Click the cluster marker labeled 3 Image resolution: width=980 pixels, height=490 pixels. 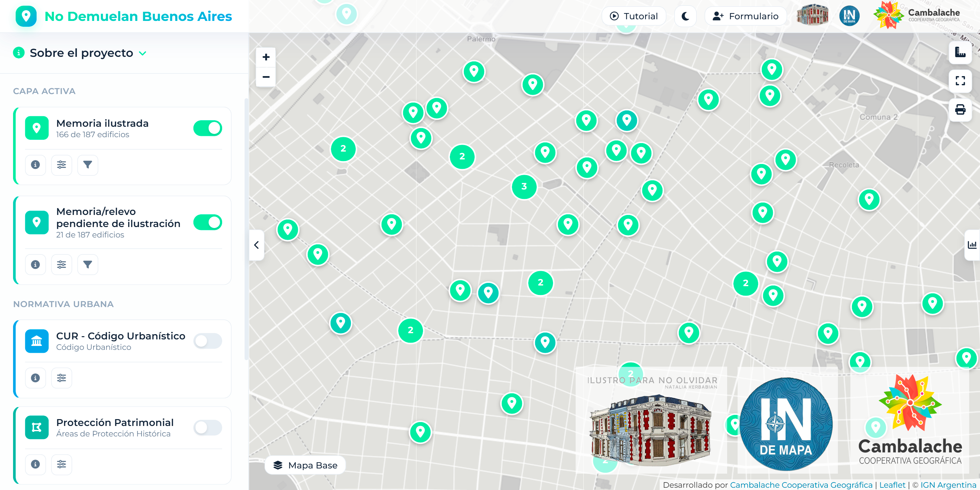(524, 187)
